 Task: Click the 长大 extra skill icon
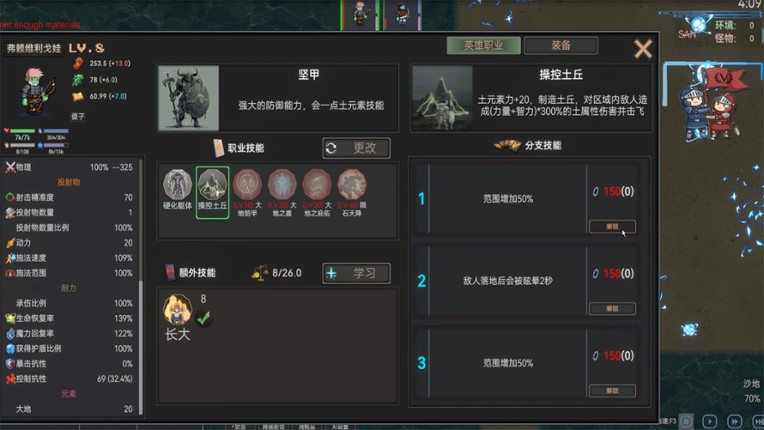pos(177,309)
